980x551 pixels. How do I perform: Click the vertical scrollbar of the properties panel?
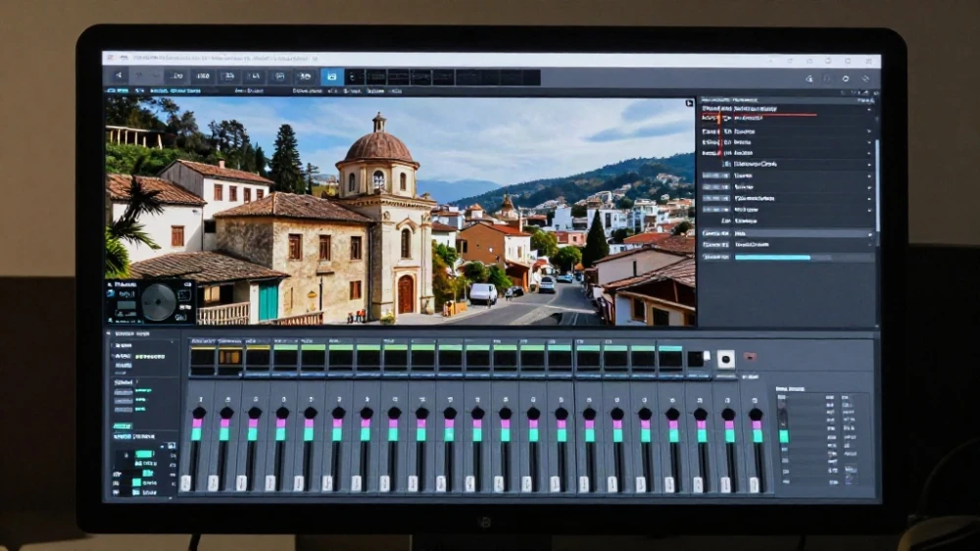pos(877,184)
